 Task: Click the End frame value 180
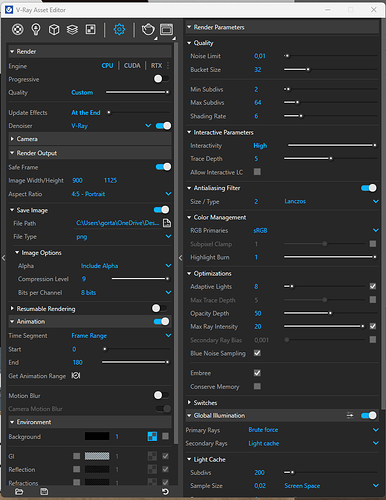(x=78, y=362)
